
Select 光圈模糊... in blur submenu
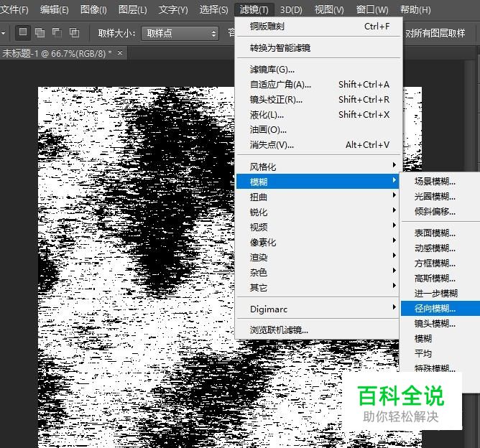coord(440,196)
